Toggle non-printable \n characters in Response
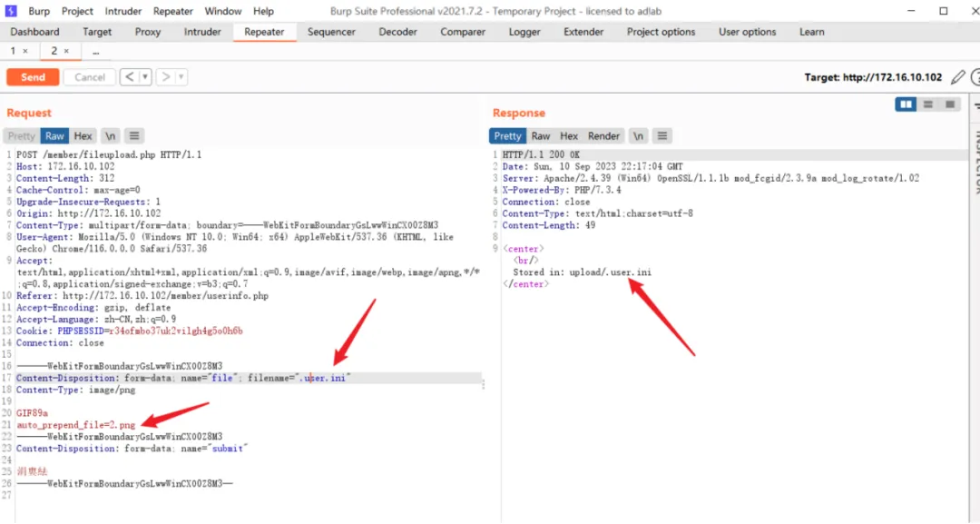 click(x=638, y=135)
